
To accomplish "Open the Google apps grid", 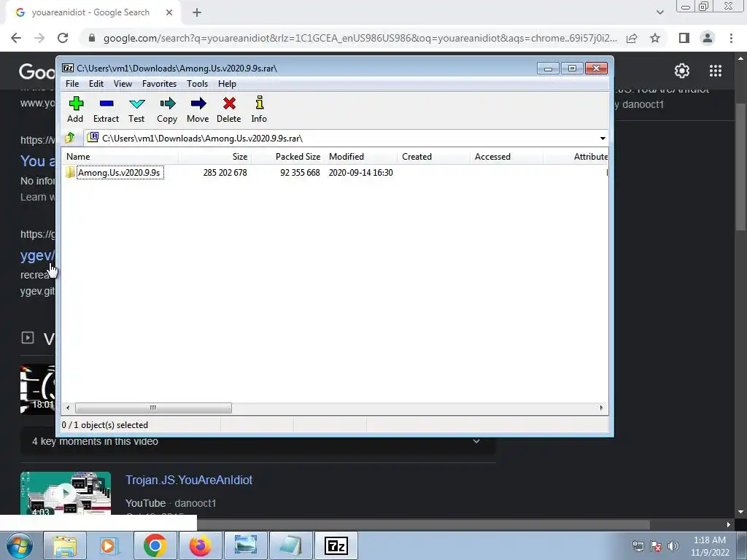I will (x=715, y=71).
